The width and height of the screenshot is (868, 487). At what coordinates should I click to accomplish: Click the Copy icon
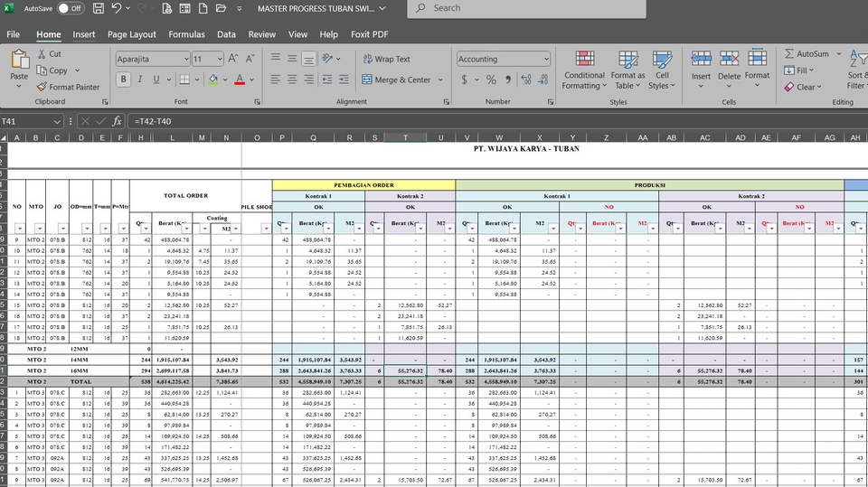[42, 70]
